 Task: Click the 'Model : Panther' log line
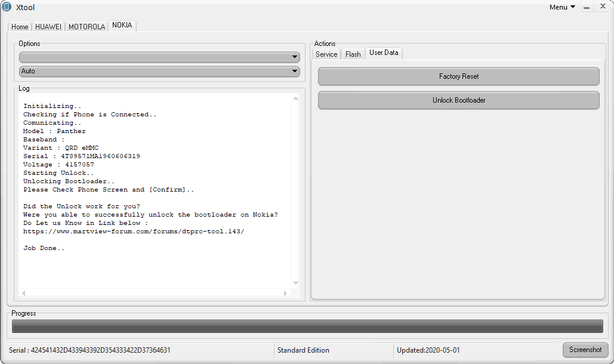[x=54, y=131]
